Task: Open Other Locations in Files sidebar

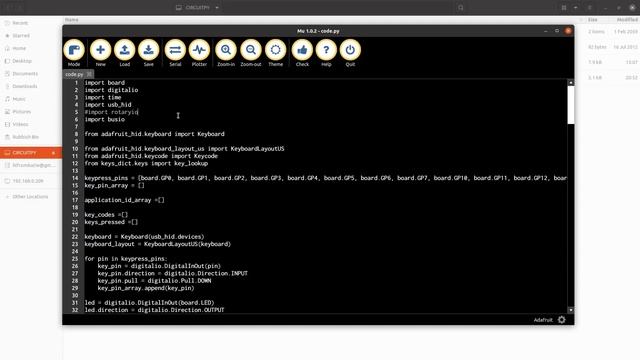Action: point(31,197)
